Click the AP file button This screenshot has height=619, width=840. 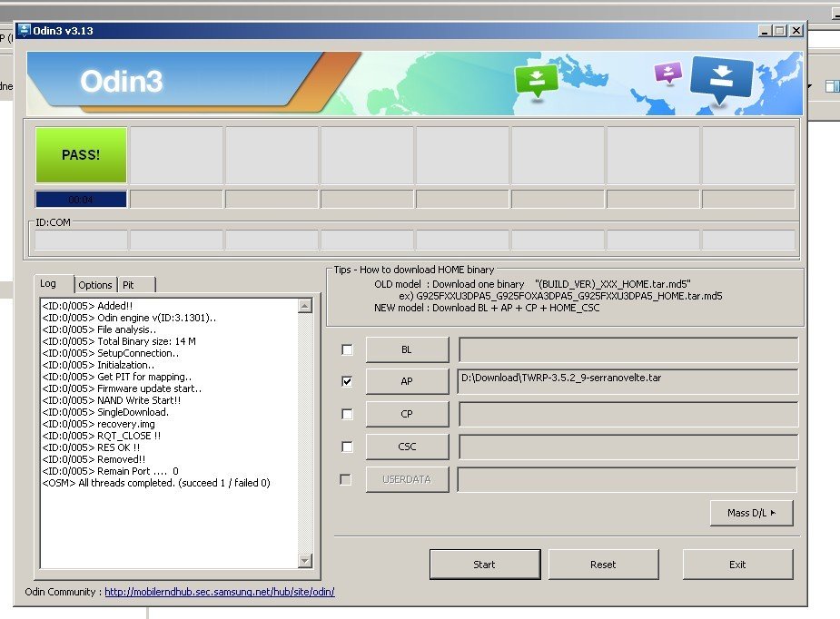407,381
